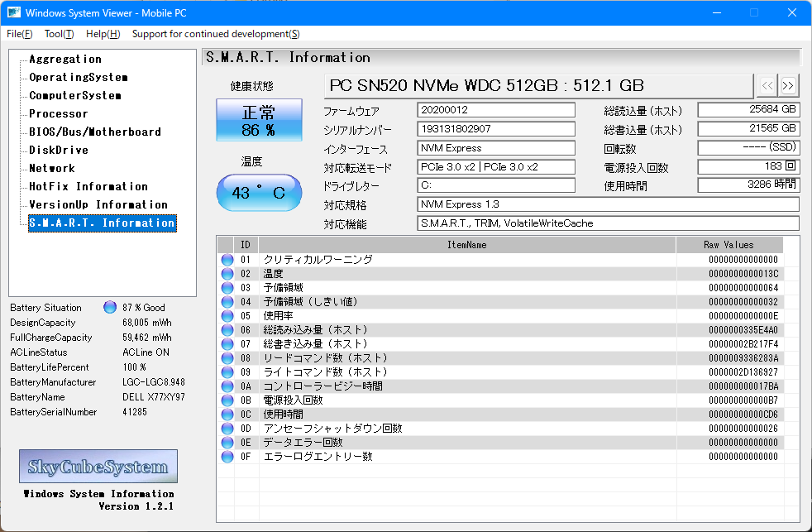Click blue indicator dot next to Battery Situation
Image resolution: width=812 pixels, height=532 pixels.
coord(108,307)
